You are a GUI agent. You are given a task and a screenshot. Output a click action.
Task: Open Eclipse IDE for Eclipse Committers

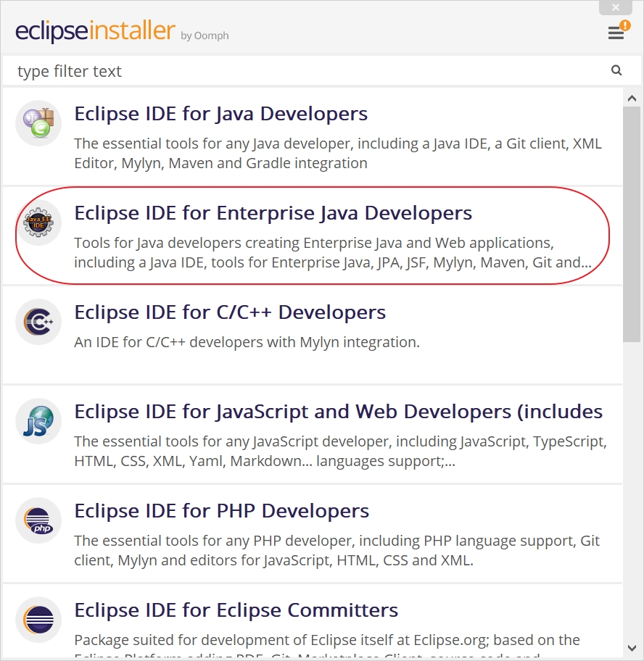click(x=313, y=622)
